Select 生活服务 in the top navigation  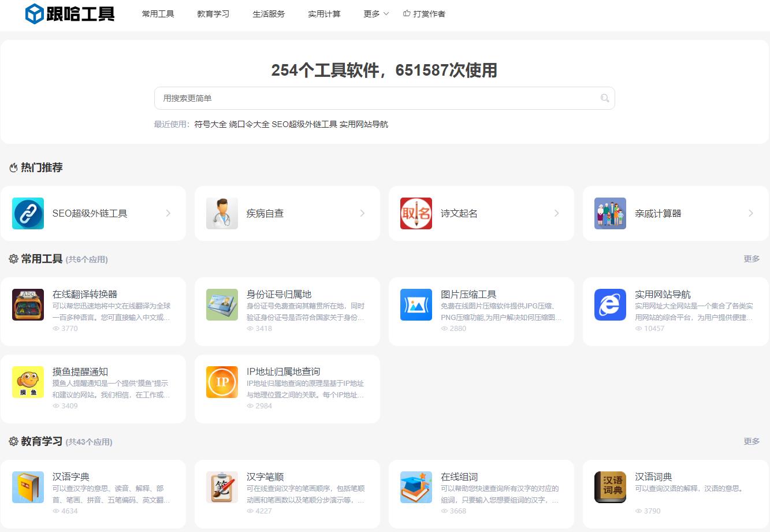click(269, 14)
